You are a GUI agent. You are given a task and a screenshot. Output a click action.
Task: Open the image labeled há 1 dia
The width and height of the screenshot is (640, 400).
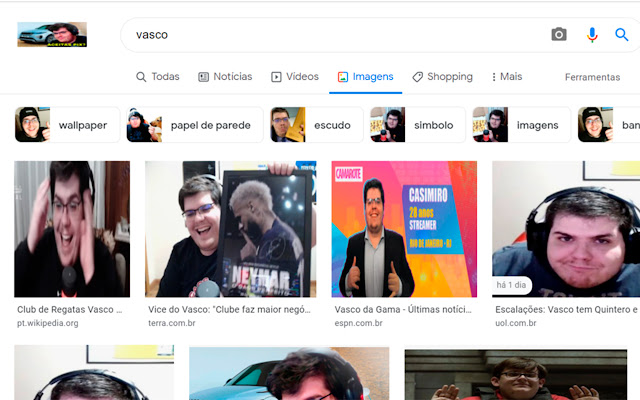click(566, 229)
